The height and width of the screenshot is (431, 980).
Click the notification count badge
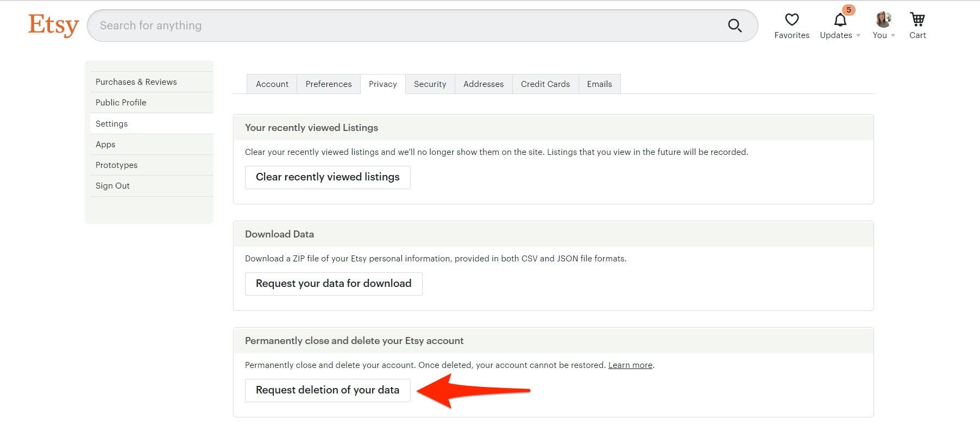[849, 10]
